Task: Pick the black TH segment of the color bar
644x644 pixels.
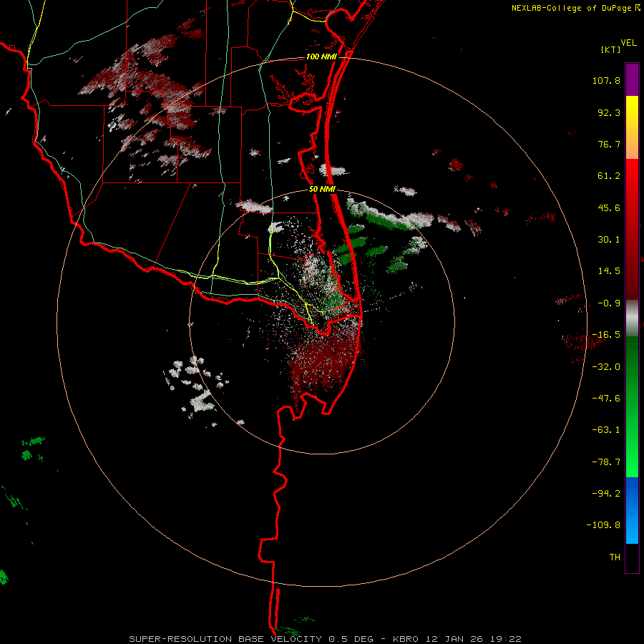Action: pos(632,557)
